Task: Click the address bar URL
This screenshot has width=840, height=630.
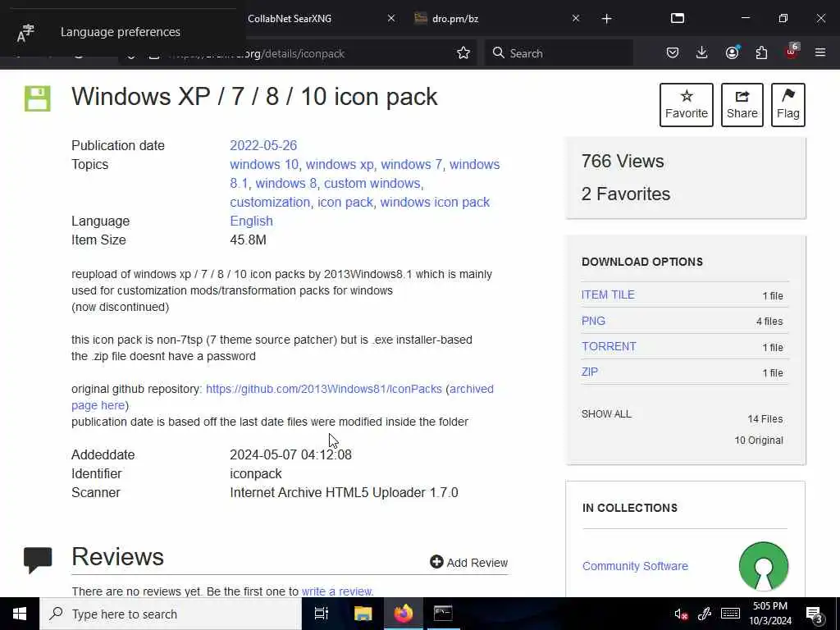Action: [x=295, y=53]
